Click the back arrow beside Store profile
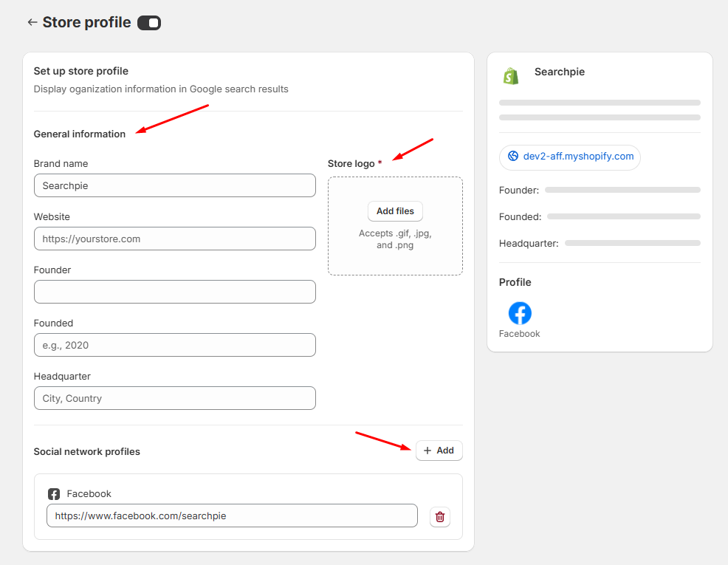728x565 pixels. (32, 23)
